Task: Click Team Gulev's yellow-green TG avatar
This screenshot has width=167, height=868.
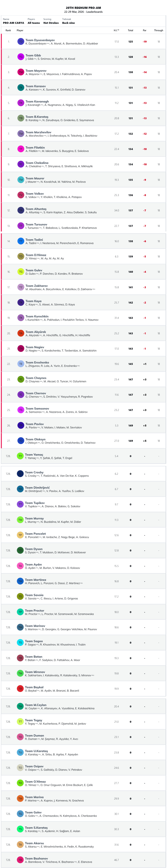Action: (x=21, y=272)
